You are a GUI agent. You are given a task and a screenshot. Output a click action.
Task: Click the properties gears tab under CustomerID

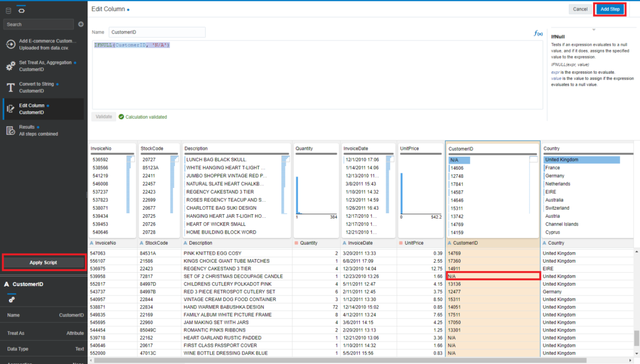pos(11,300)
